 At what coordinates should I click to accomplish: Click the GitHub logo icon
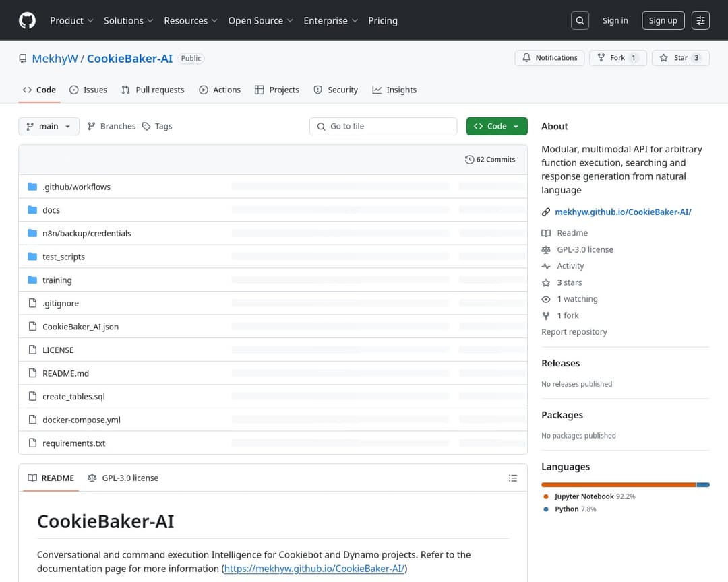point(28,20)
